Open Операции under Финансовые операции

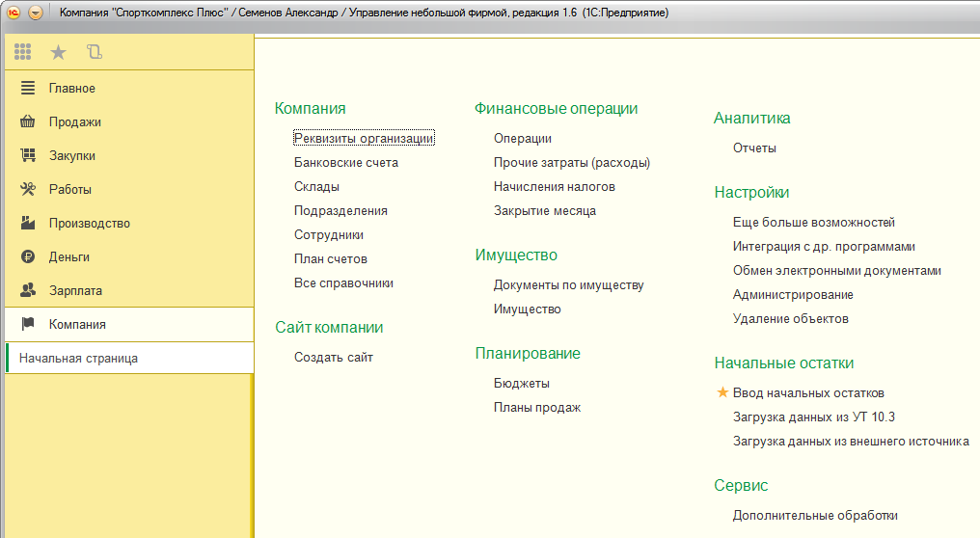coord(523,138)
